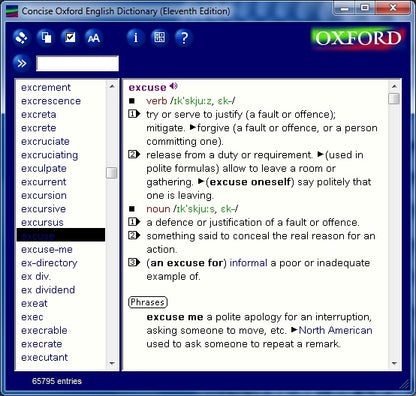Click word list scroll down arrow
Screen dimensions: 416x396
click(112, 363)
